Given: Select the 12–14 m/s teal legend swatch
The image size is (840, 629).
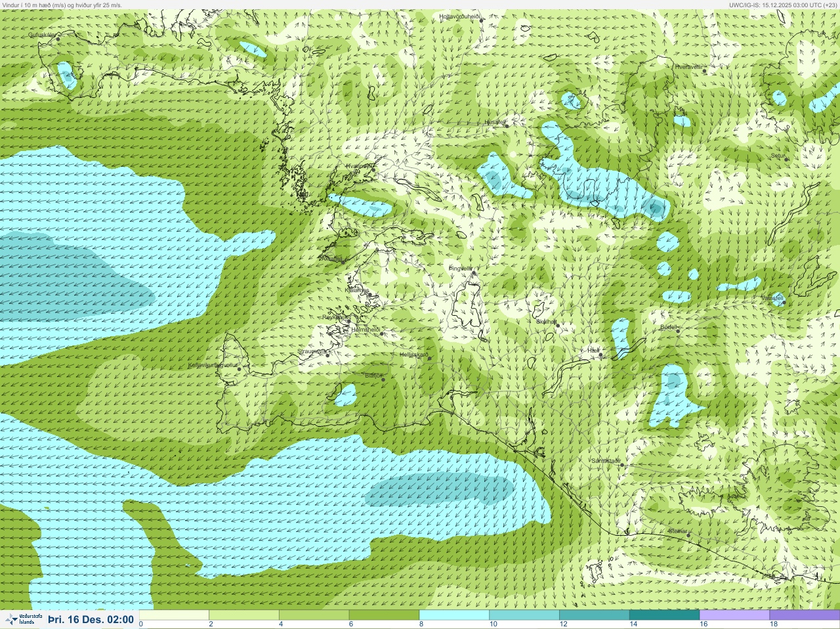Looking at the screenshot, I should (x=595, y=615).
